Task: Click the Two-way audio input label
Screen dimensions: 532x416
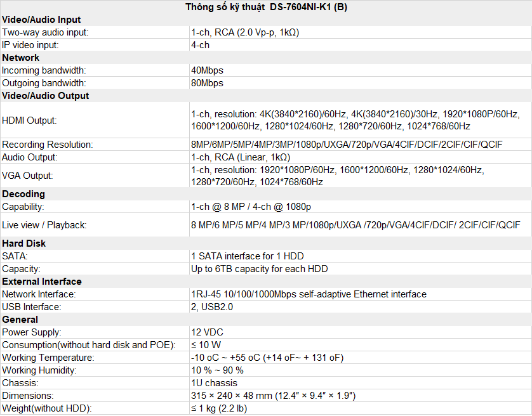Action: tap(45, 32)
